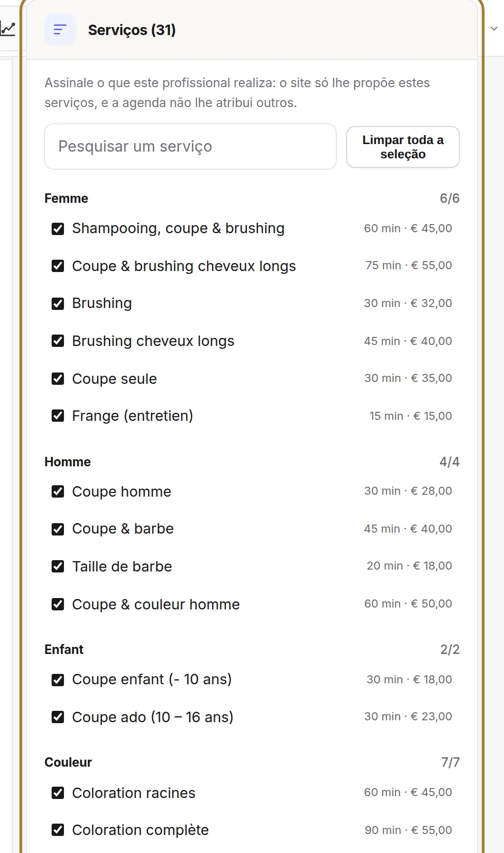Uncheck Coloration racines service
The width and height of the screenshot is (504, 853).
[58, 793]
